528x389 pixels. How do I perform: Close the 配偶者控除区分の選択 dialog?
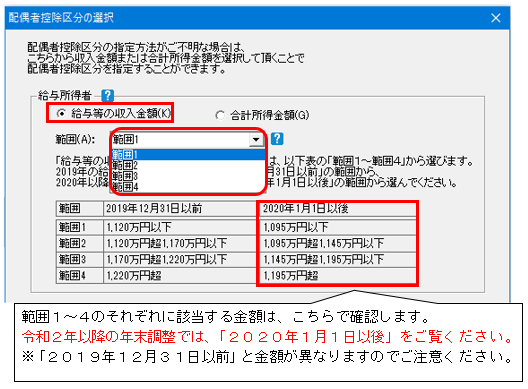click(496, 18)
